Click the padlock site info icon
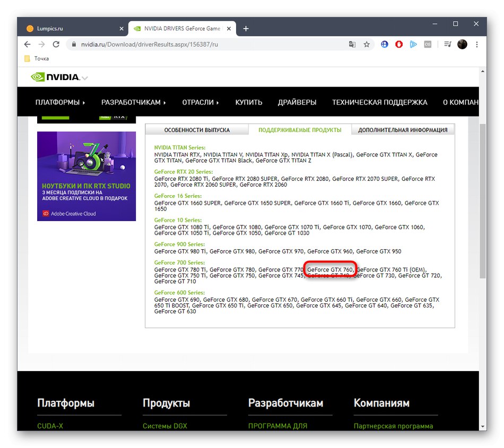 74,45
